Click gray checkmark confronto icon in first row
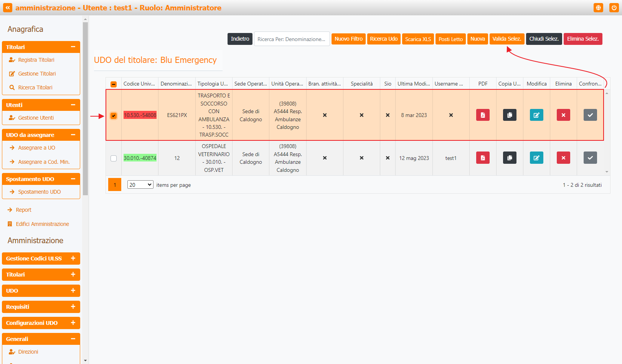Image resolution: width=622 pixels, height=364 pixels. 590,115
